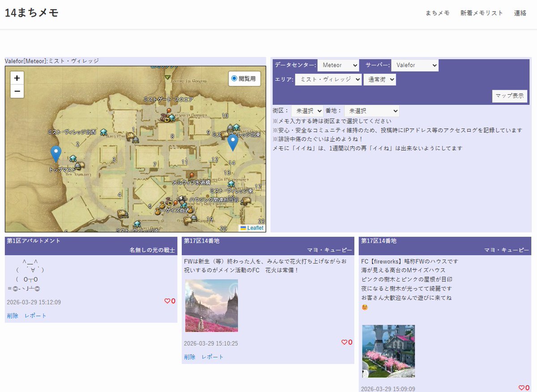
Task: Click the ミストゲート・スクエア map label
Action: point(168,100)
